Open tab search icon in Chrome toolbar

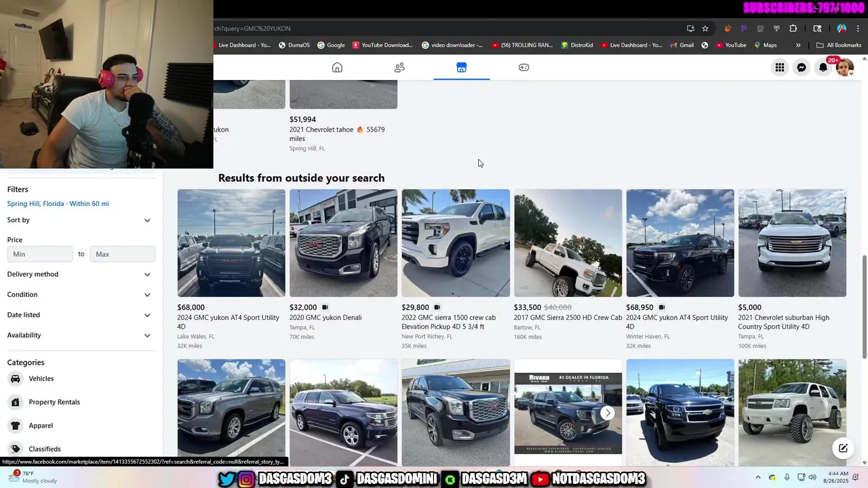(x=817, y=28)
